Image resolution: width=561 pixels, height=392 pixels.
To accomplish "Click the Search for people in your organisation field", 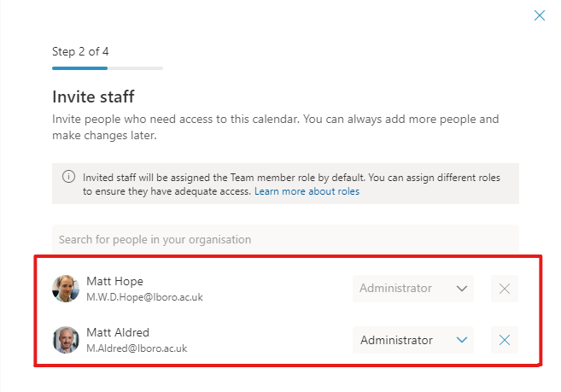I will tap(285, 239).
